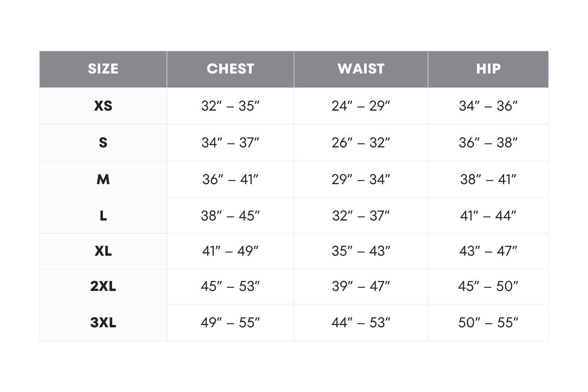Click the CHEST column header
Image resolution: width=588 pixels, height=392 pixels.
230,69
